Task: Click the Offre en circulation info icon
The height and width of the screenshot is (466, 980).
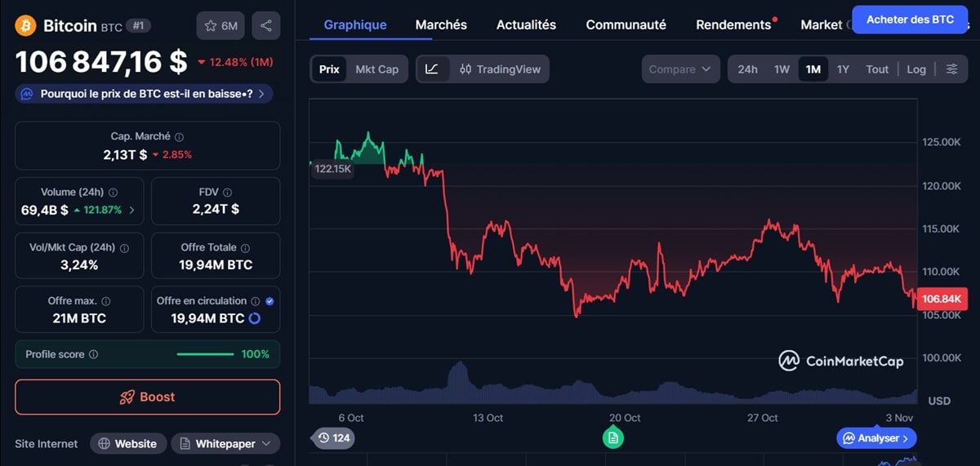Action: coord(256,301)
